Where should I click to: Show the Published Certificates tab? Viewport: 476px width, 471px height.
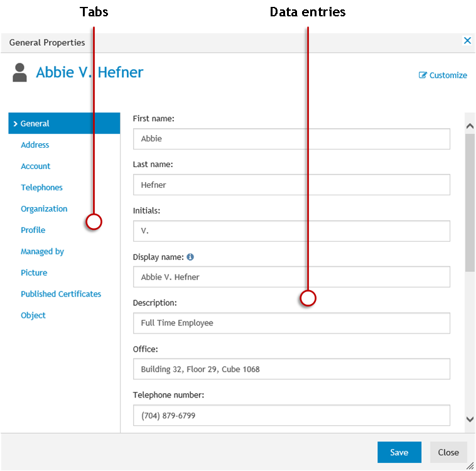61,295
